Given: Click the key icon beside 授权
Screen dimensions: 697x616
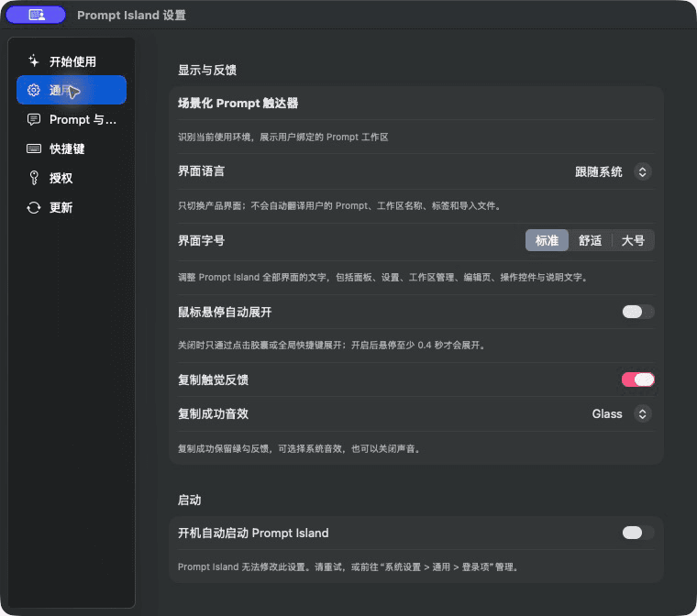Looking at the screenshot, I should tap(34, 178).
